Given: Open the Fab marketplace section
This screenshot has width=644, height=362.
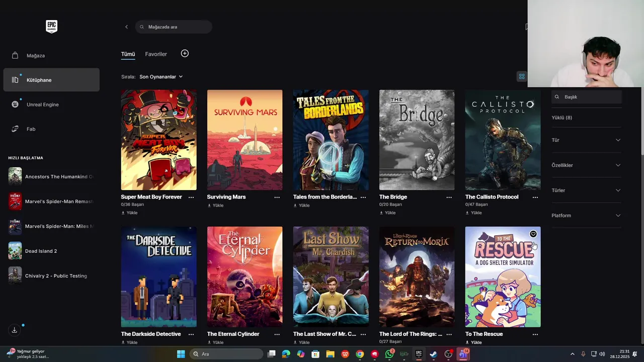Looking at the screenshot, I should coord(51,129).
